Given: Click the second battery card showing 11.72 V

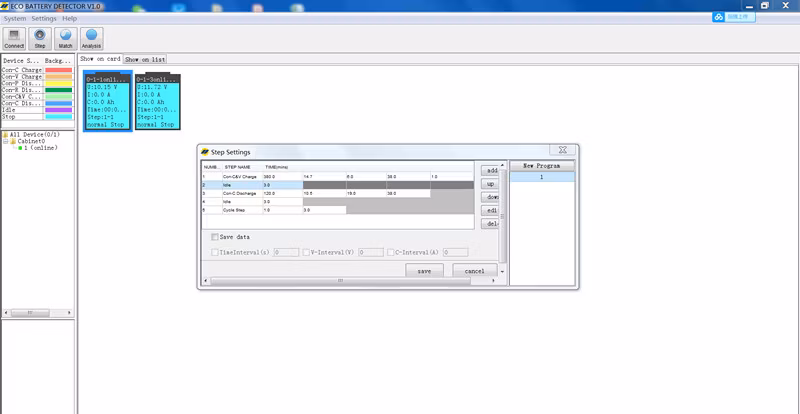Looking at the screenshot, I should (x=156, y=100).
